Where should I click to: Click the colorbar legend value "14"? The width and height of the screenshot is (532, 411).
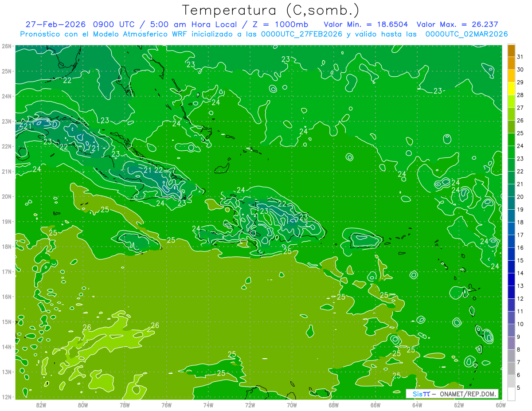click(x=520, y=273)
